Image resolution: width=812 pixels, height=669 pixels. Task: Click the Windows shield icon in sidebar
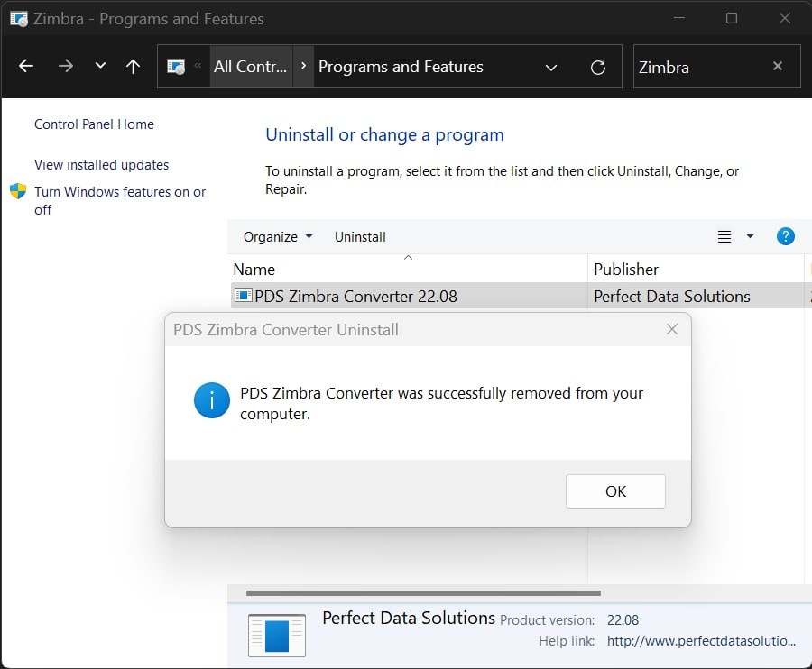(18, 191)
